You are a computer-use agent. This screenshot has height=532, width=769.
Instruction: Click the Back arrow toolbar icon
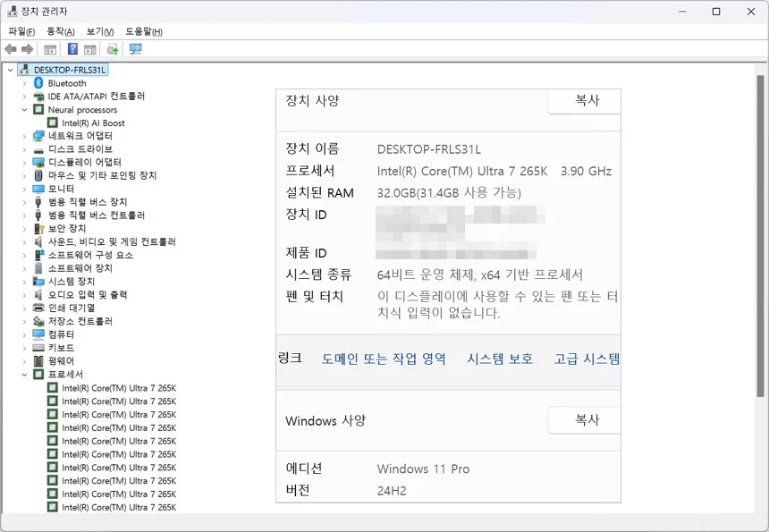(11, 49)
